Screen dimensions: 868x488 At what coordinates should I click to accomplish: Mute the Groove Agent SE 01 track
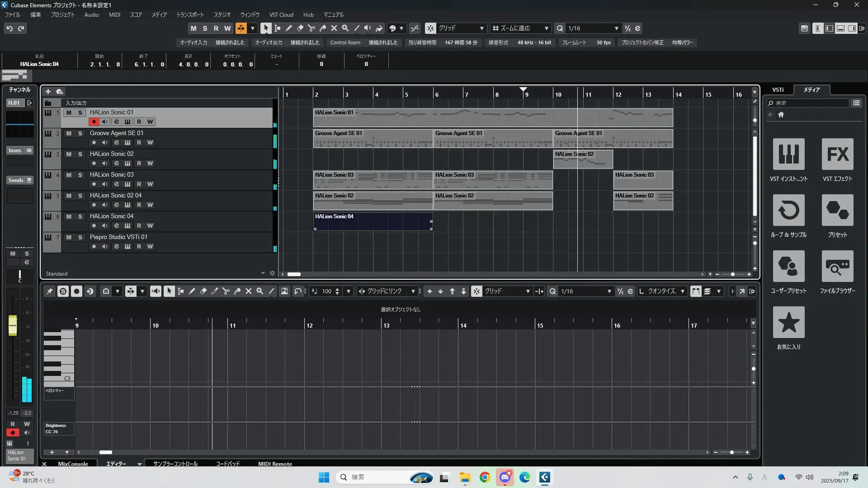(x=69, y=133)
